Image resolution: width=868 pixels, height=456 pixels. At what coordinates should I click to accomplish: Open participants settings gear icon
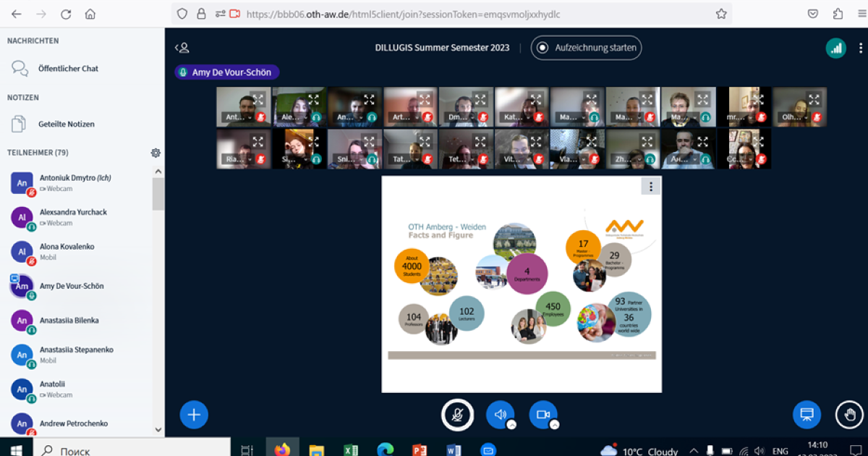point(156,153)
